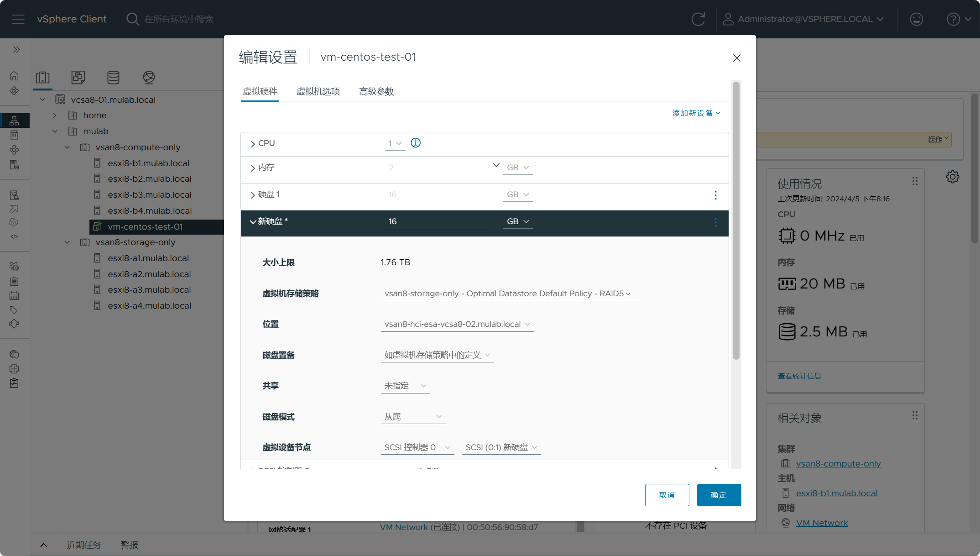Open the 共享 dropdown
The width and height of the screenshot is (980, 556).
click(x=406, y=386)
